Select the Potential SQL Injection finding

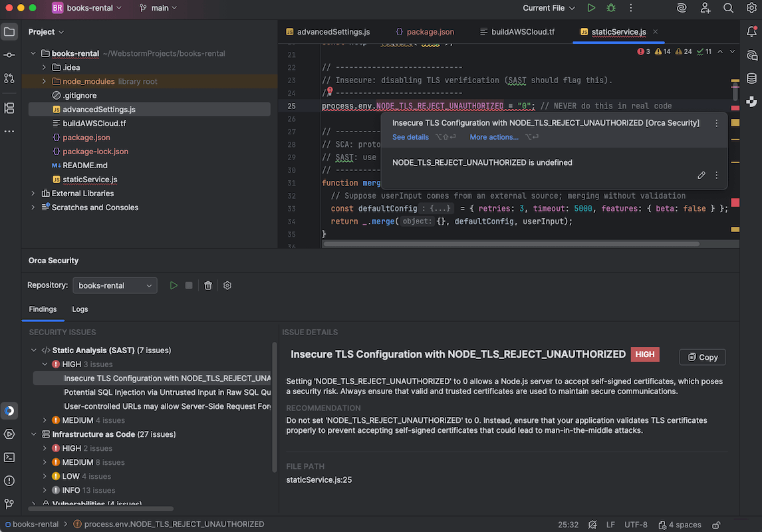167,392
